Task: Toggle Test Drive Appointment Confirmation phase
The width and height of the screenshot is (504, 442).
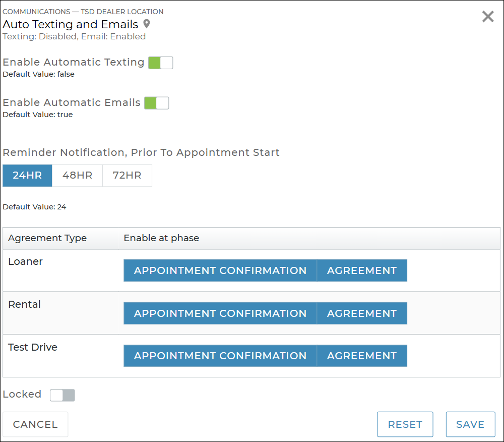Action: point(220,356)
